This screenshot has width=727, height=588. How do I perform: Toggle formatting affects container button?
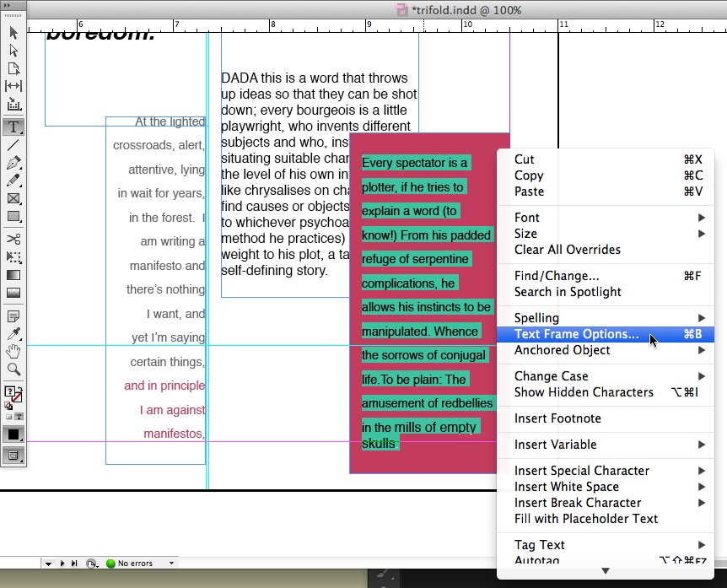9,417
